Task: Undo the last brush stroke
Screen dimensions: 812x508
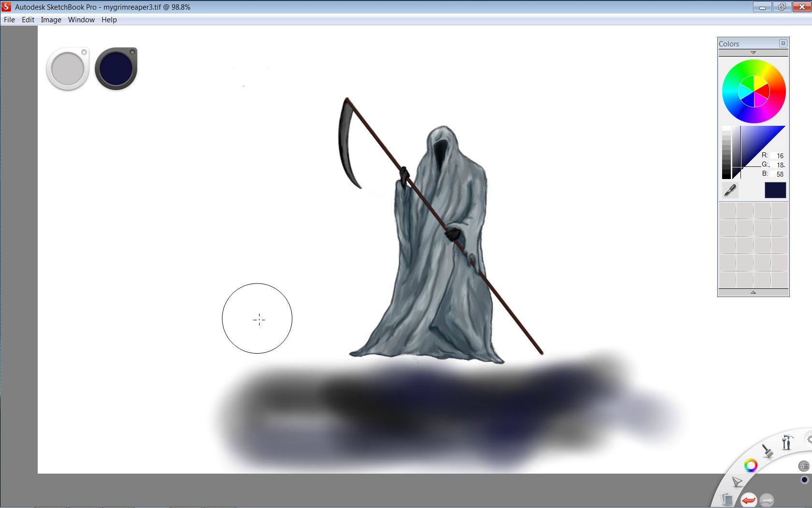Action: click(750, 500)
